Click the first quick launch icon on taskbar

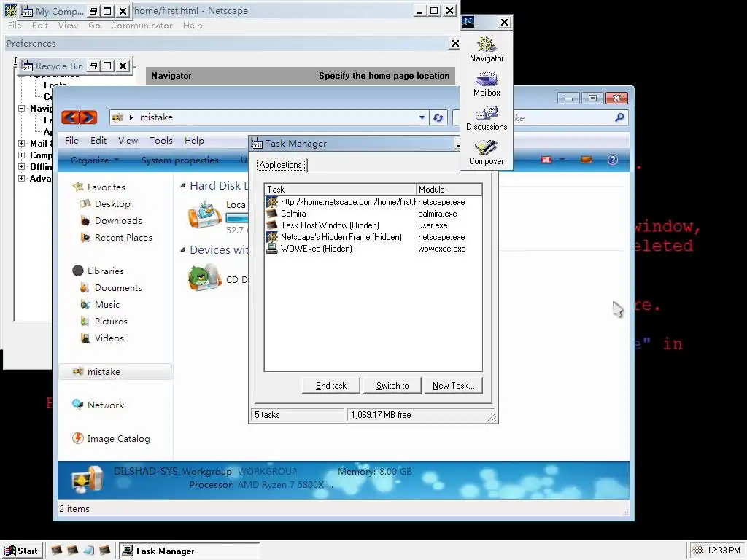click(56, 551)
